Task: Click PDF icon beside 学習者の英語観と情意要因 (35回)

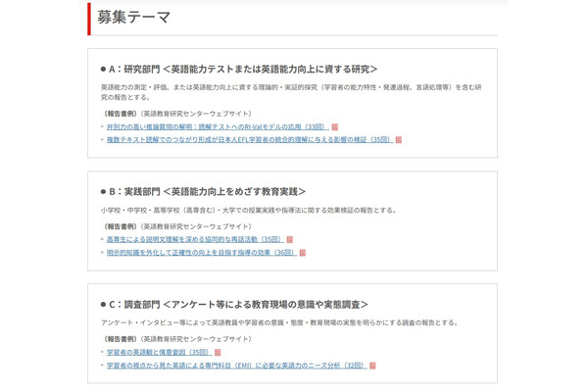Action: click(218, 353)
